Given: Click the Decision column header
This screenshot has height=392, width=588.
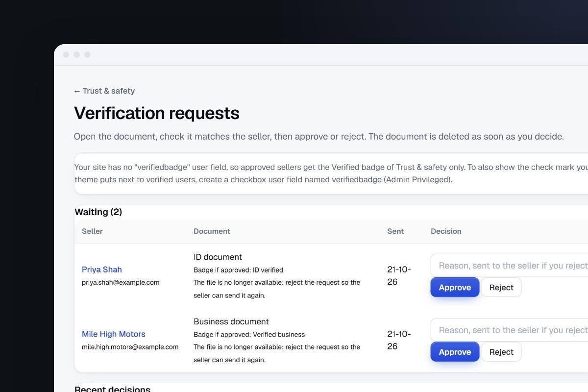Looking at the screenshot, I should tap(446, 231).
